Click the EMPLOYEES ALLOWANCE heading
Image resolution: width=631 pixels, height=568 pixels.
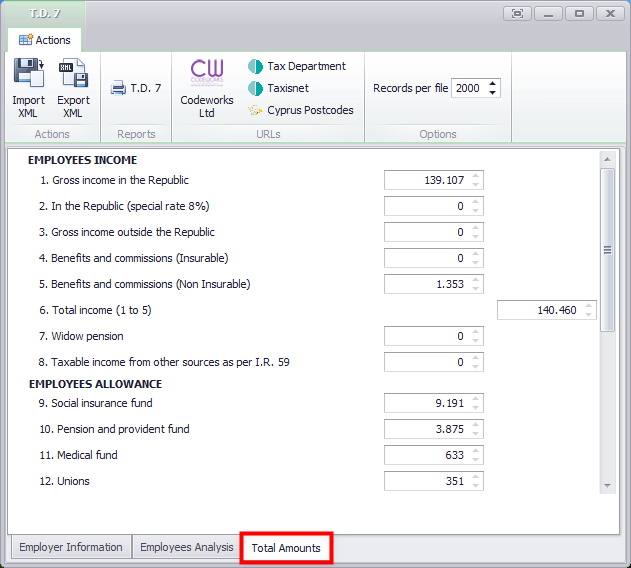[95, 384]
